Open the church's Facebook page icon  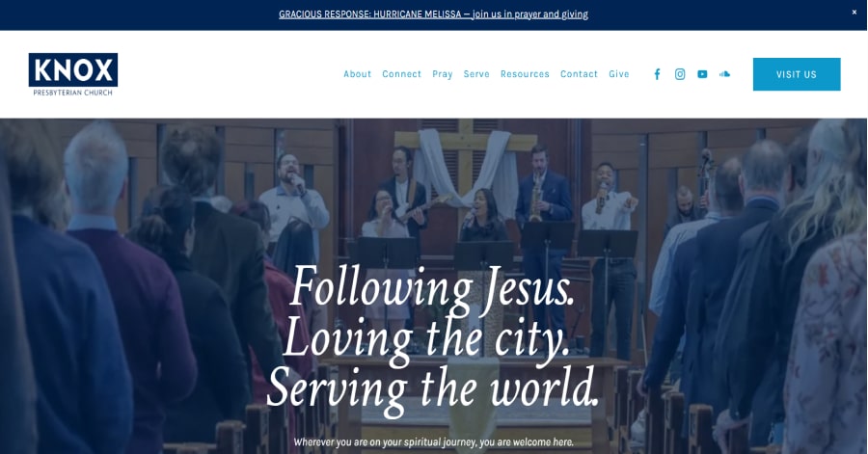pyautogui.click(x=657, y=74)
